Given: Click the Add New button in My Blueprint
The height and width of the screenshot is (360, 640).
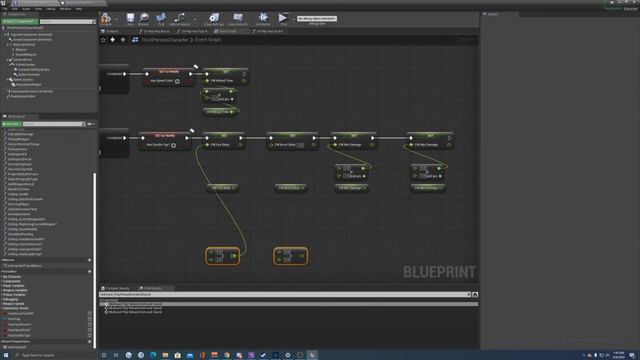Looking at the screenshot, I should point(11,124).
